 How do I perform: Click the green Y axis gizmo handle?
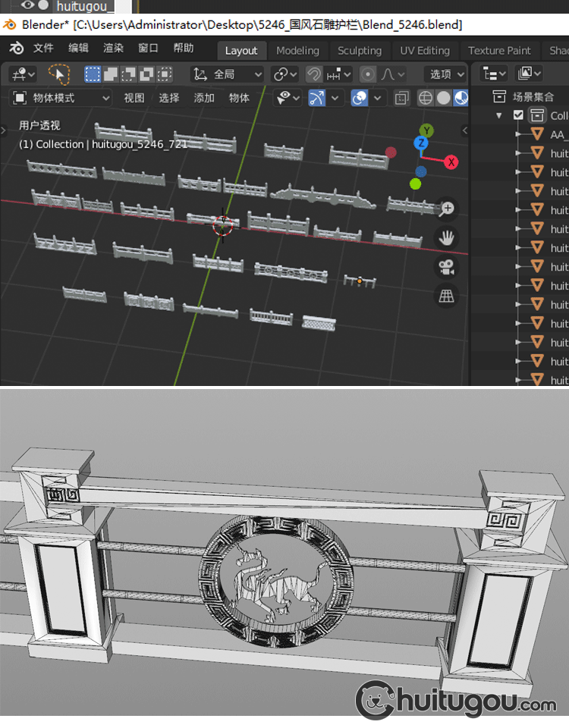(426, 130)
